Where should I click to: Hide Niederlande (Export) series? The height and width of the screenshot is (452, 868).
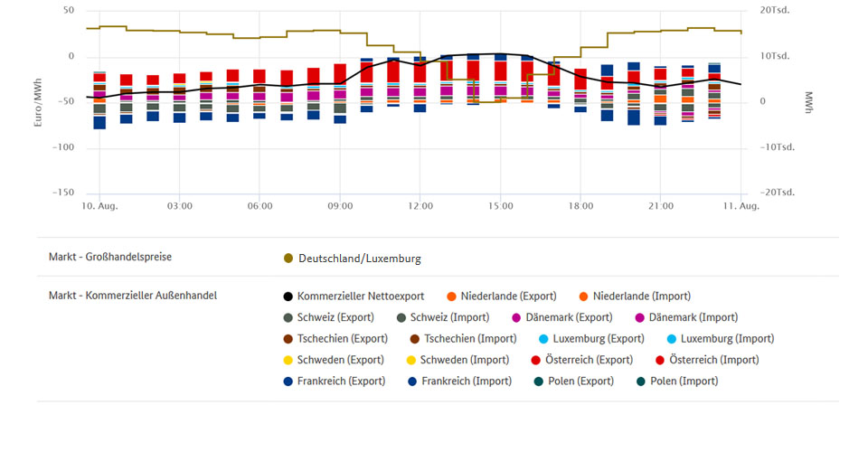502,297
